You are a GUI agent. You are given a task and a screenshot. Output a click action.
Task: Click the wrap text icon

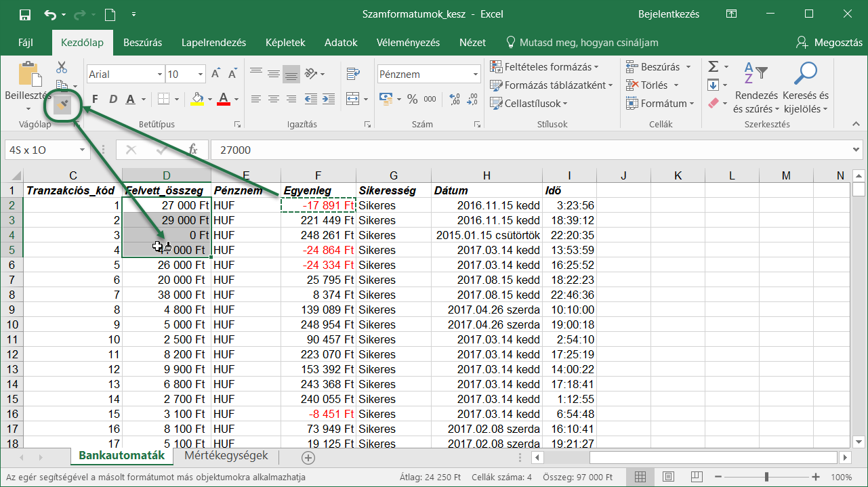[353, 74]
